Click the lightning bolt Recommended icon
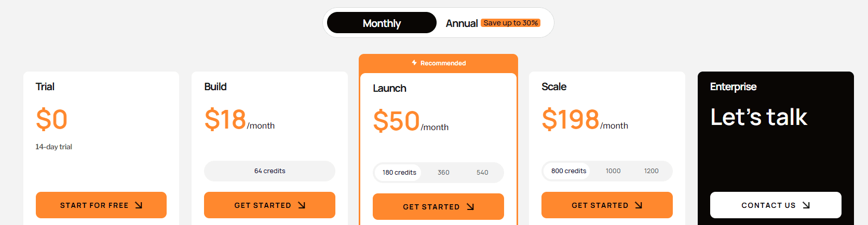This screenshot has height=225, width=868. (414, 63)
